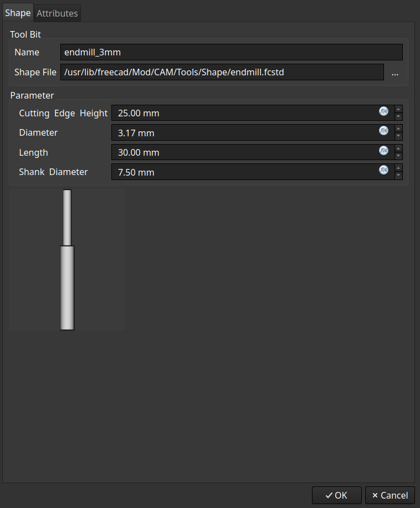The height and width of the screenshot is (508, 420).
Task: Decrease Diameter value with down arrow
Action: [x=398, y=136]
